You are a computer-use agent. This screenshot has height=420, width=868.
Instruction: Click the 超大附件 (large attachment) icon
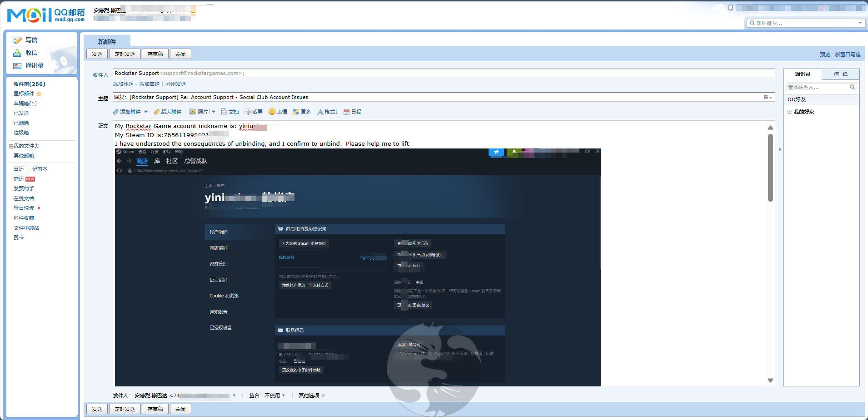156,112
